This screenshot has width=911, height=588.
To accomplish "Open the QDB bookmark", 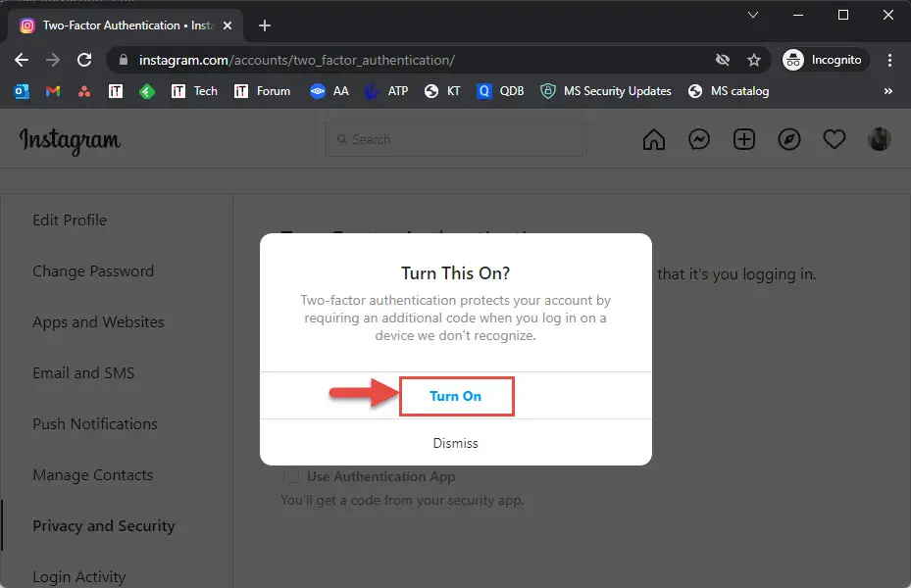I will [x=500, y=91].
